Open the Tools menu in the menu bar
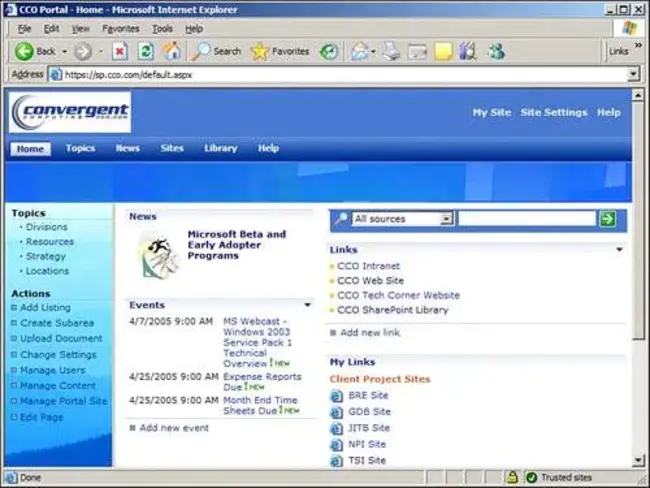This screenshot has height=488, width=650. (162, 29)
